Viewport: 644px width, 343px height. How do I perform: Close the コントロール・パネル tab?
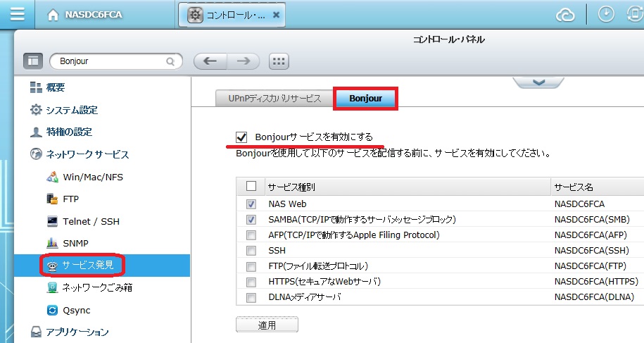[277, 15]
